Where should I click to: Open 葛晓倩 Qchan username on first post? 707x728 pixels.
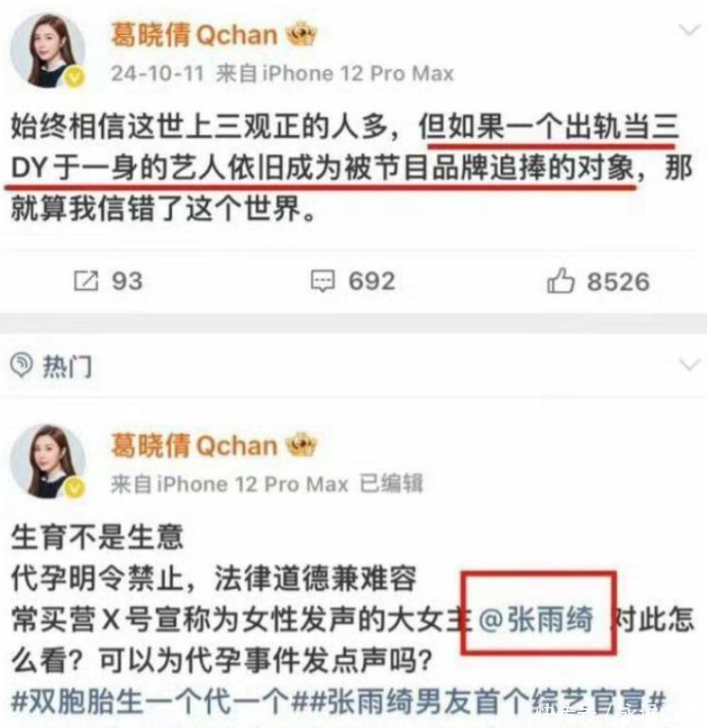tap(194, 35)
